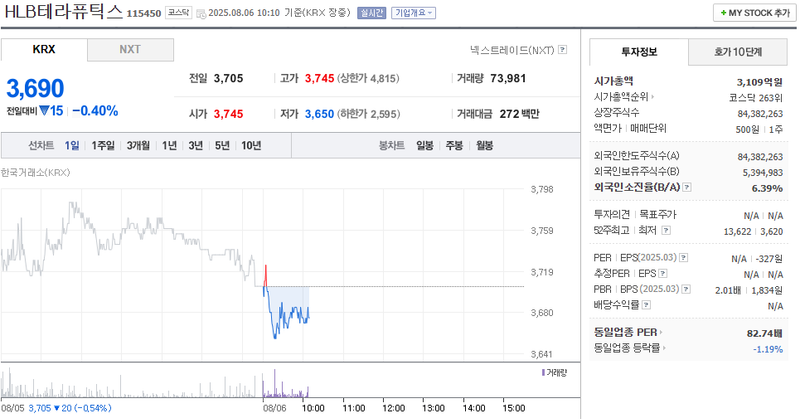Click the 거래량 legend on volume chart
Screen dimensions: 800x419
coord(554,373)
